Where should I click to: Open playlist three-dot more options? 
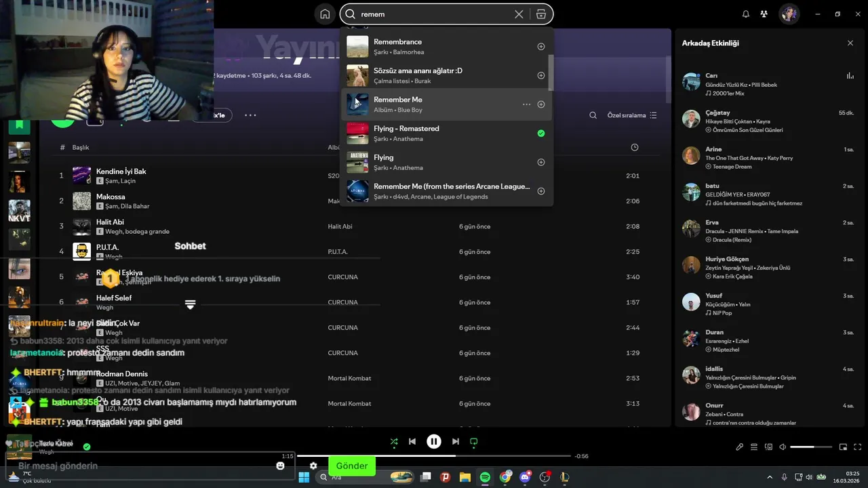pyautogui.click(x=250, y=115)
